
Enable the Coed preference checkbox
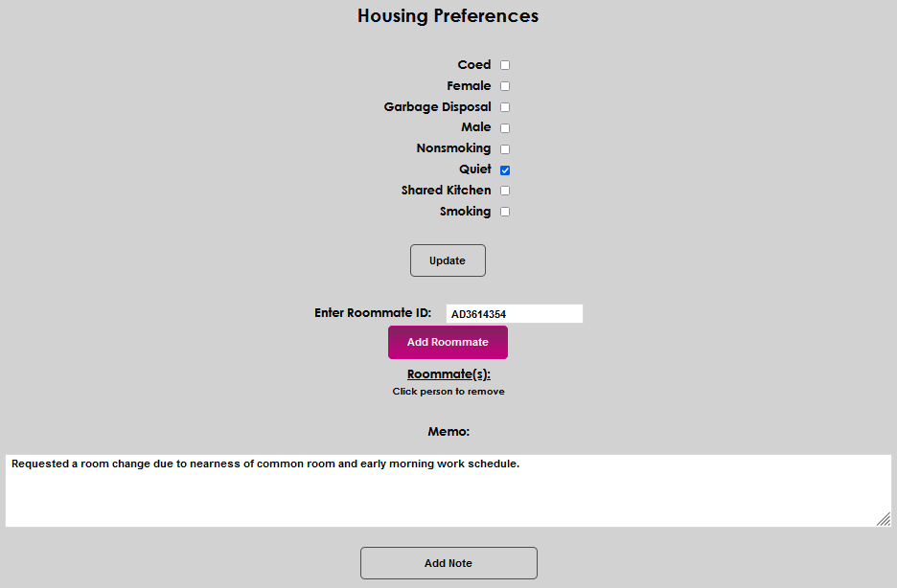click(504, 64)
